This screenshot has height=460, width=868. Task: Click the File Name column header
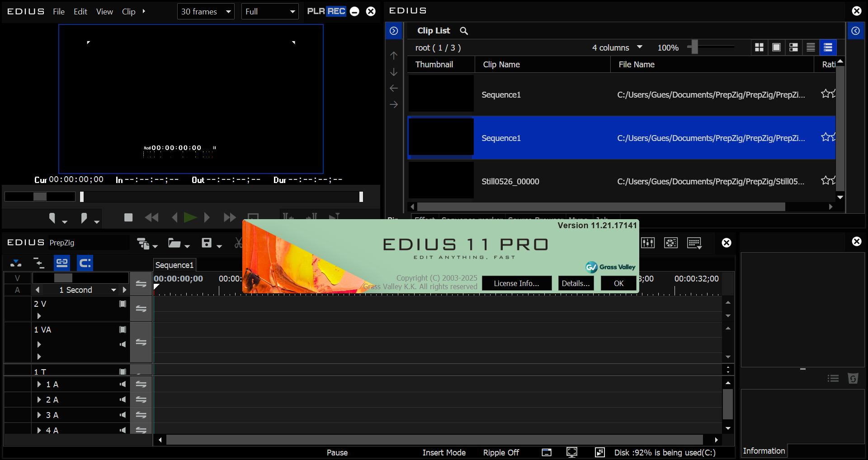tap(712, 65)
